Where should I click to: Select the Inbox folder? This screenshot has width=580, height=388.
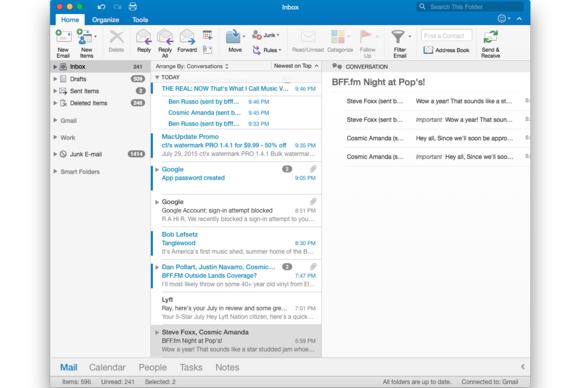coord(99,67)
